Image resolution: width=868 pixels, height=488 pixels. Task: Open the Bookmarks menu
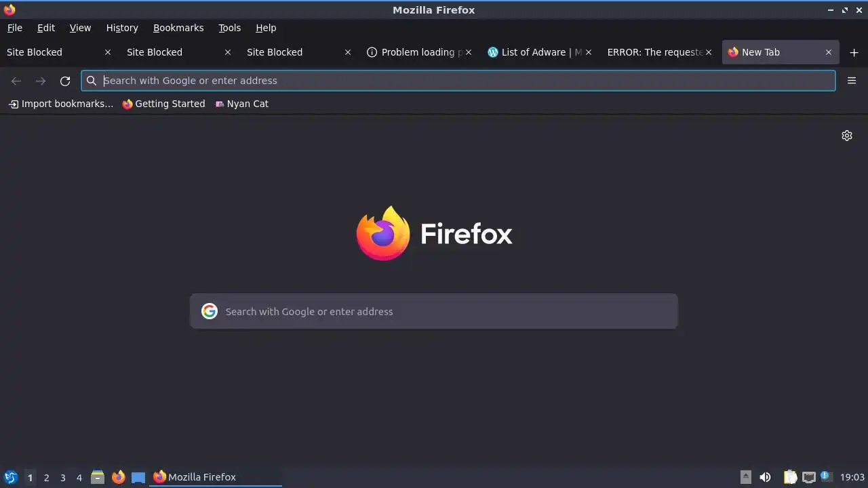178,28
